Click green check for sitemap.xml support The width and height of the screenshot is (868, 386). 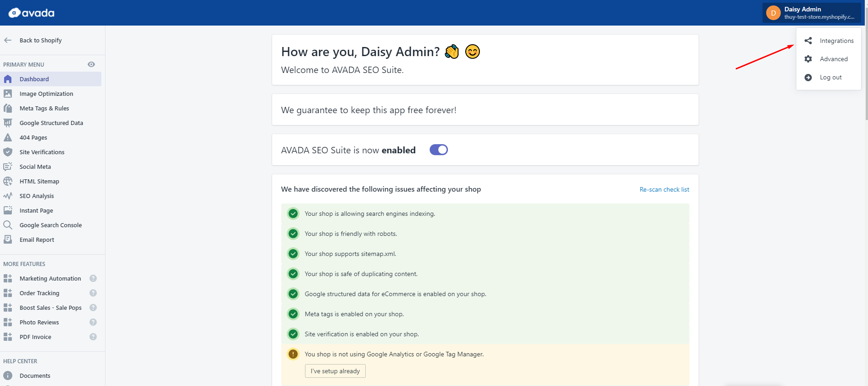293,254
